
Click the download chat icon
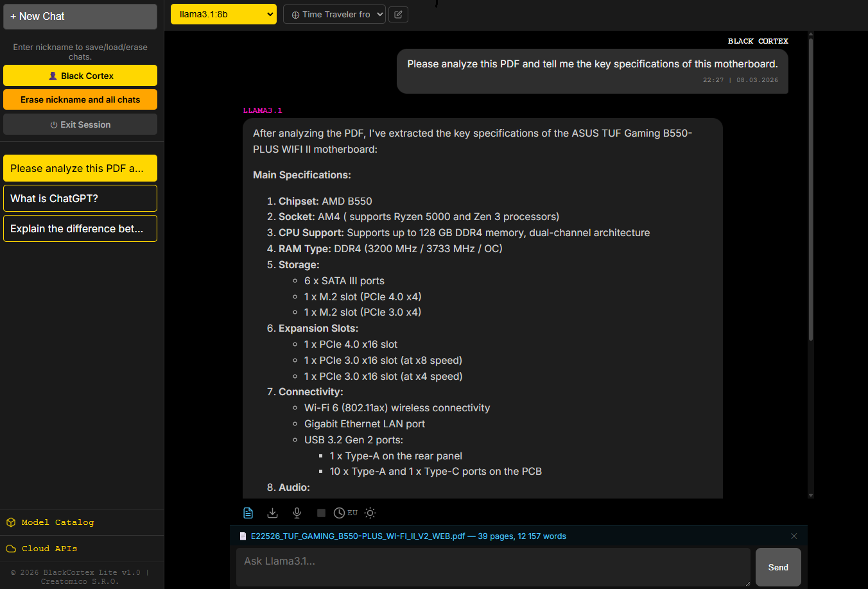[x=273, y=513]
